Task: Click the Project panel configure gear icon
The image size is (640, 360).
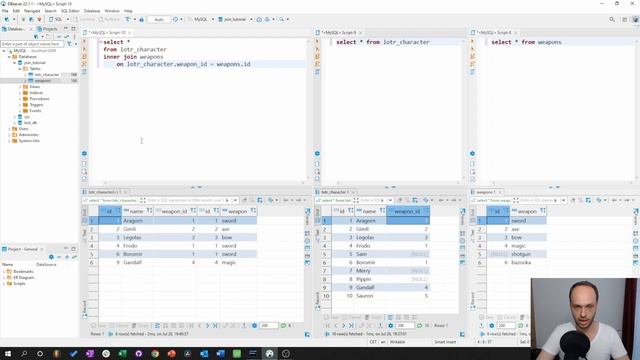Action: coord(51,257)
